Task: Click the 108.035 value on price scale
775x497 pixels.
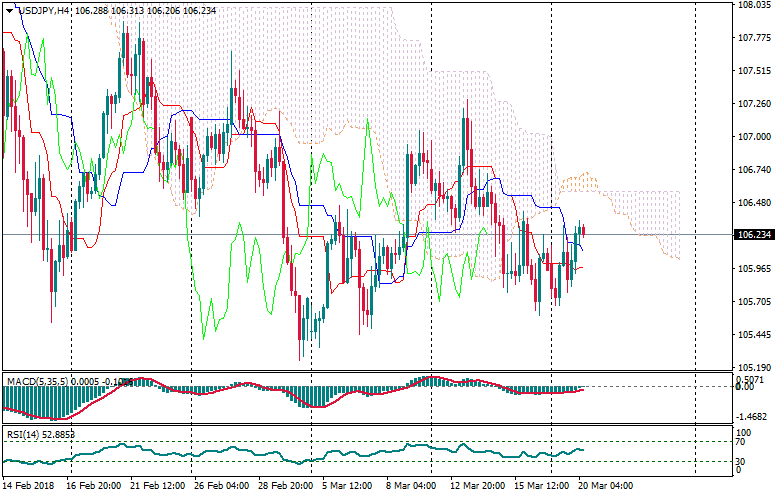Action: pos(751,5)
